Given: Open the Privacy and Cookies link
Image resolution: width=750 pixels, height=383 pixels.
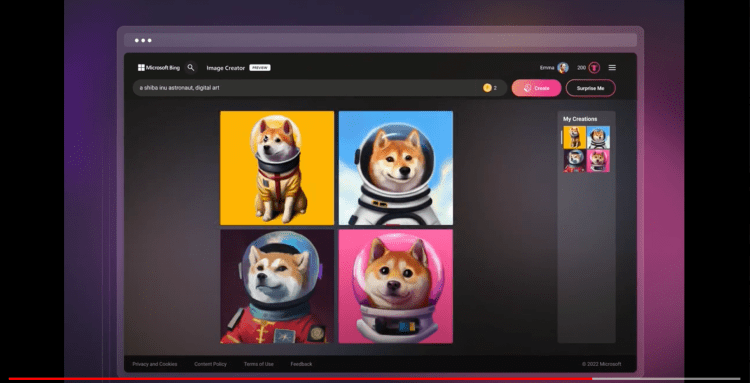Looking at the screenshot, I should coord(154,364).
